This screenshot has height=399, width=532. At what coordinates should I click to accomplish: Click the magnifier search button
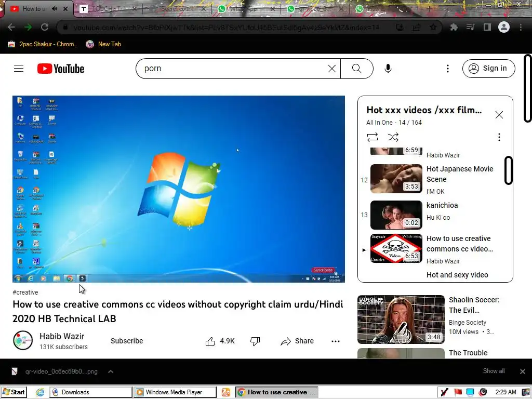point(356,69)
